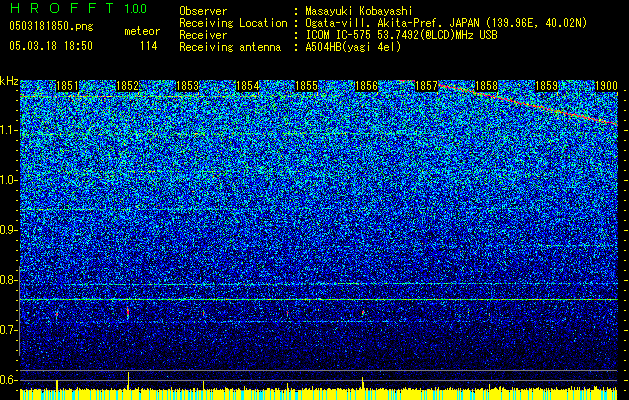
Task: Click the 1852 time marker
Action: pyautogui.click(x=127, y=86)
